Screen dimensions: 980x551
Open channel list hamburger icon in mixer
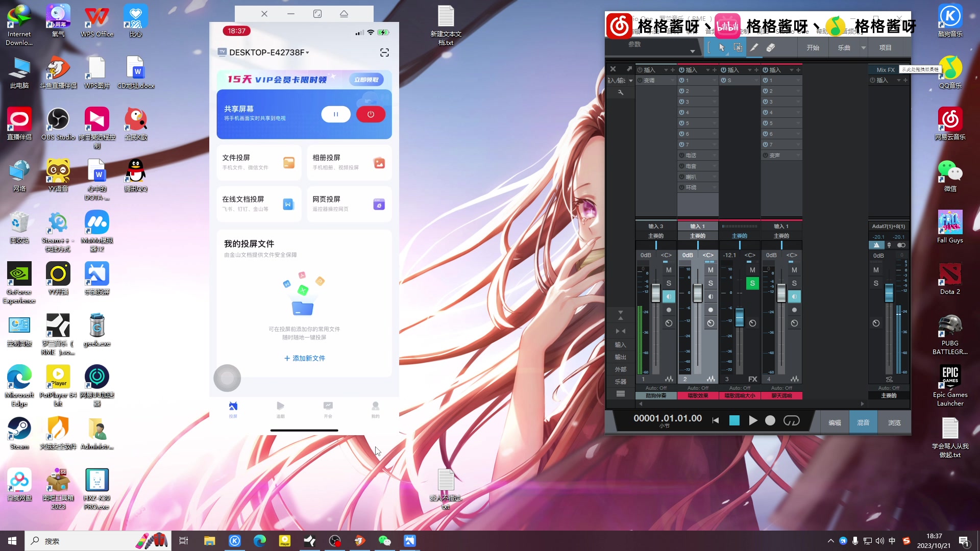click(621, 393)
